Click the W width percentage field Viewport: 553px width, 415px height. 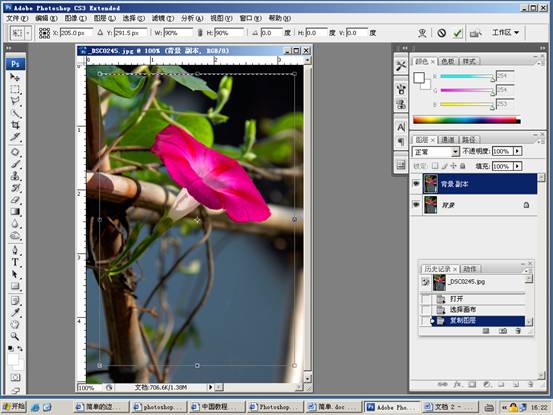[x=178, y=33]
